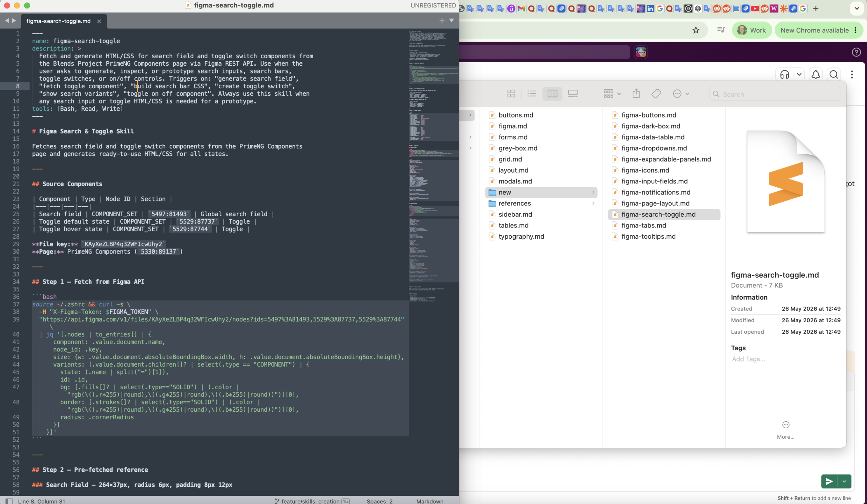The width and height of the screenshot is (867, 504).
Task: Click Slack's top search bar
Action: pyautogui.click(x=545, y=52)
